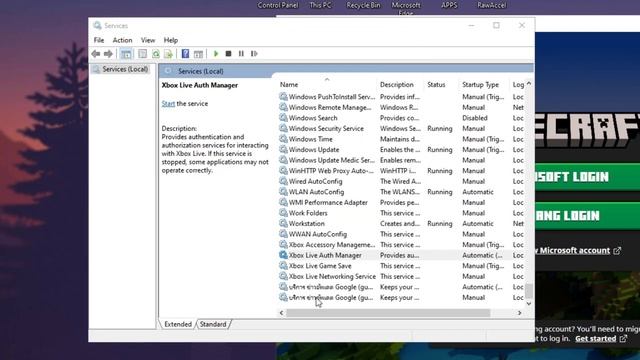Select the Windows PushToInstall Service gear icon
This screenshot has width=640, height=360.
pos(283,96)
